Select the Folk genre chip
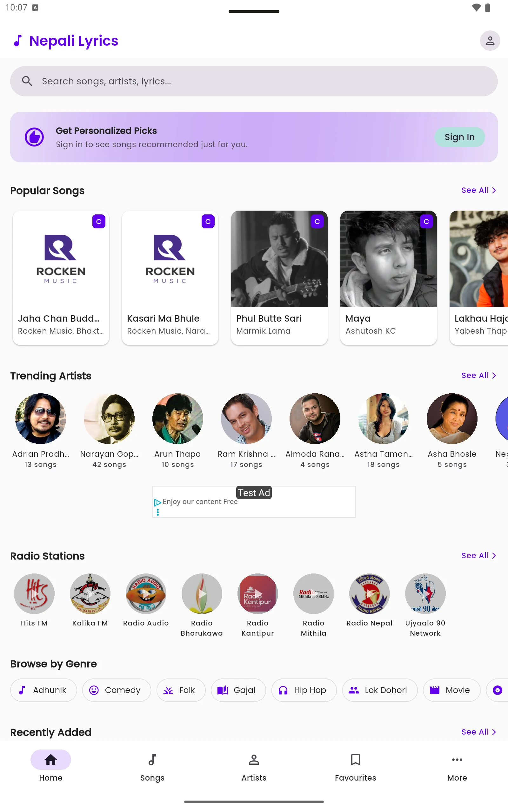Image resolution: width=508 pixels, height=812 pixels. click(181, 690)
